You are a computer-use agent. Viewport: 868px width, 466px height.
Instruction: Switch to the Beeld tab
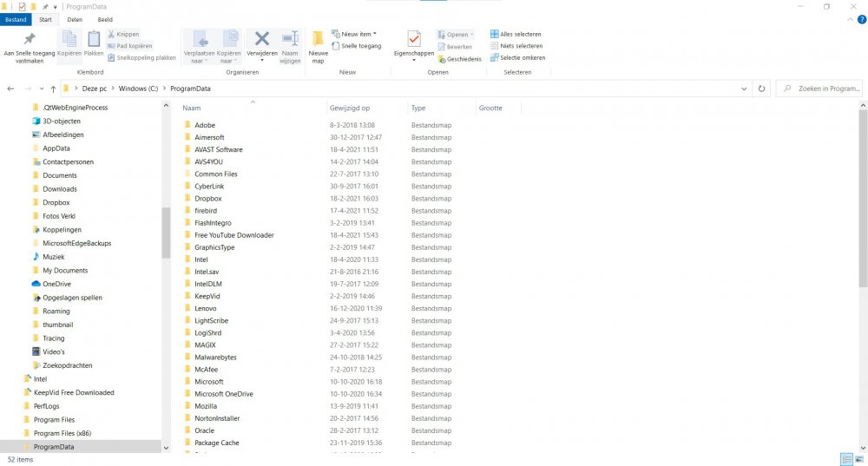[x=104, y=19]
